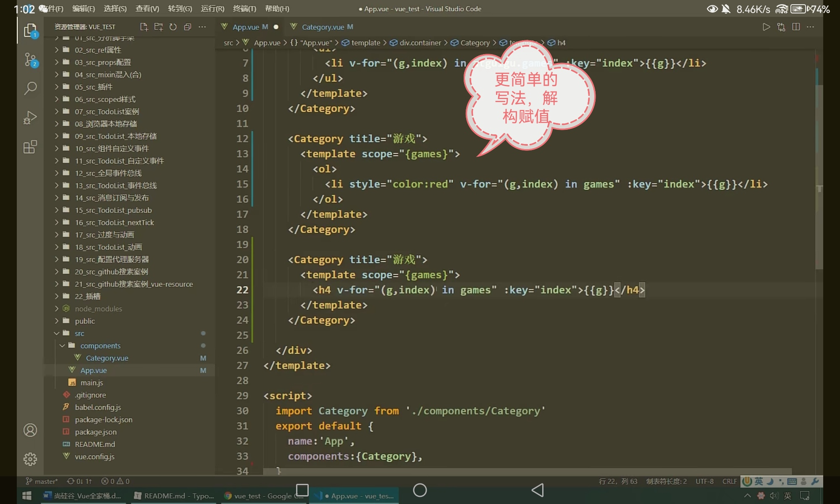Collapse all folders in explorer
840x504 pixels.
pyautogui.click(x=187, y=27)
